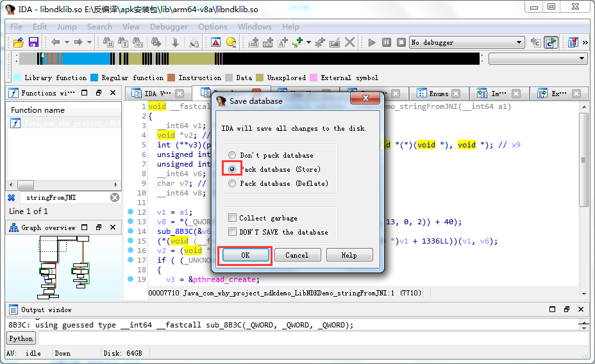Expand the toolbar overflow chevron
This screenshot has height=364, width=595.
[585, 42]
